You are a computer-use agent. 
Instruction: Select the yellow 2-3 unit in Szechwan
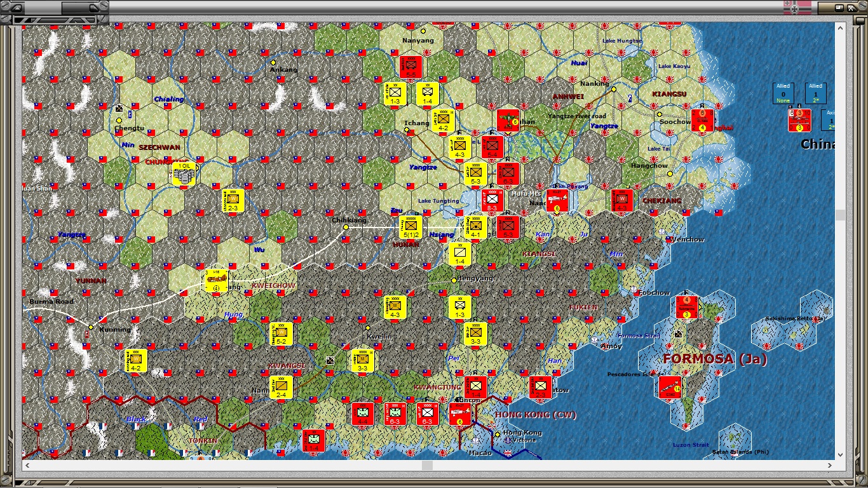click(x=233, y=200)
